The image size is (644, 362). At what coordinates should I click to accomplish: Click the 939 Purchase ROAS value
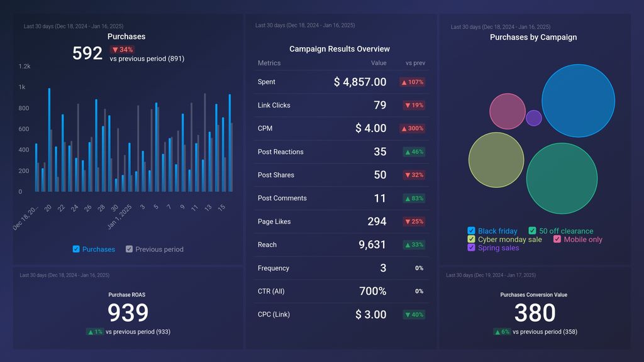pos(128,313)
